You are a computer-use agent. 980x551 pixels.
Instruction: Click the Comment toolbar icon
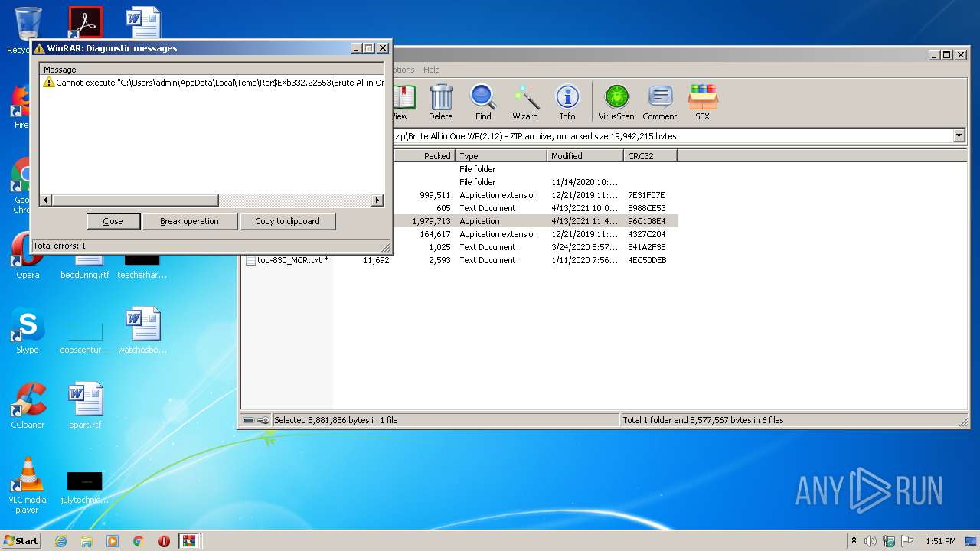point(660,103)
